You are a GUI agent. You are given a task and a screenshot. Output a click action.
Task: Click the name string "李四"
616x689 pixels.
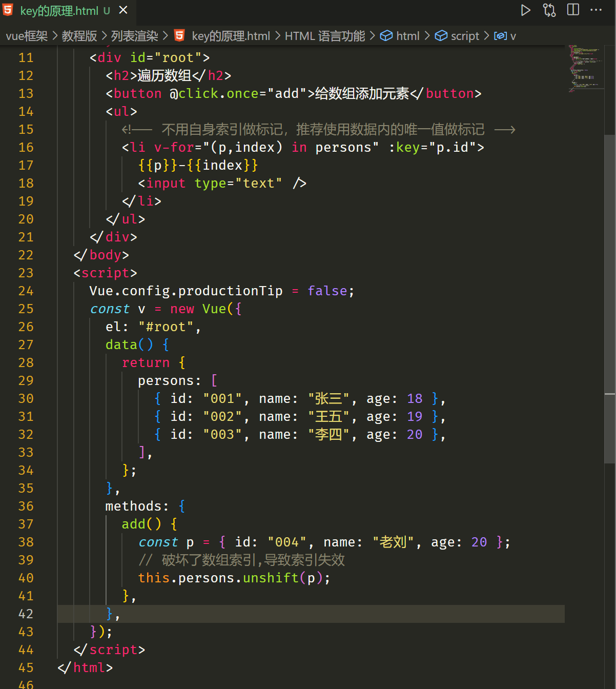[328, 434]
